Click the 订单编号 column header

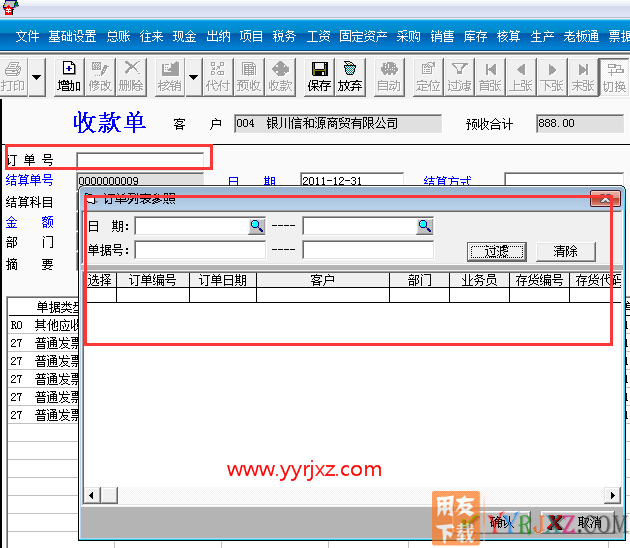[153, 280]
